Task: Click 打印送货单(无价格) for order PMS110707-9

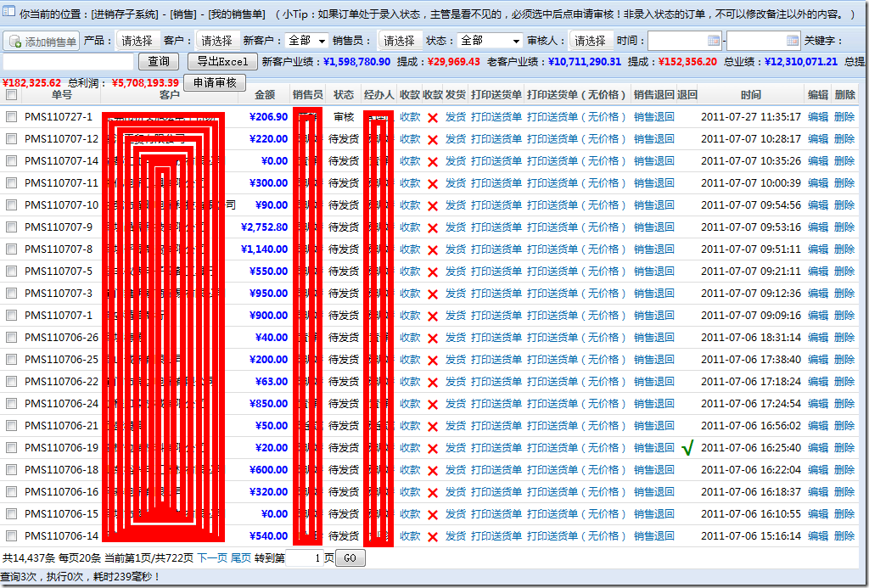Action: point(577,227)
